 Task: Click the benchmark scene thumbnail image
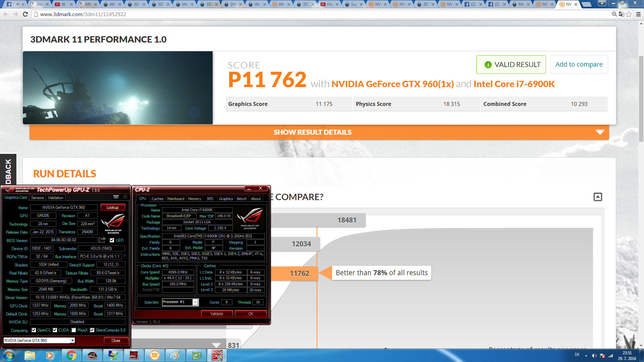tap(118, 88)
